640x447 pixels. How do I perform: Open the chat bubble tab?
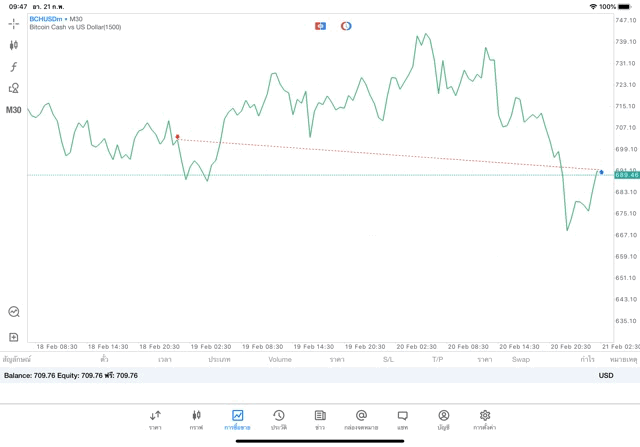[402, 418]
